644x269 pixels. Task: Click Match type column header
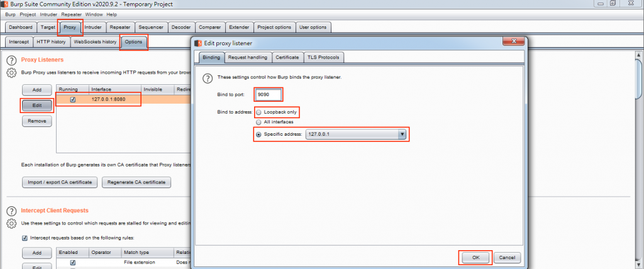[148, 252]
